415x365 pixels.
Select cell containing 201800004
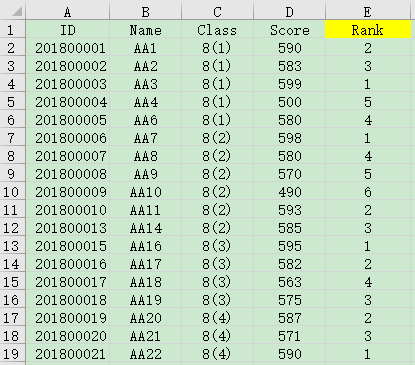click(68, 102)
